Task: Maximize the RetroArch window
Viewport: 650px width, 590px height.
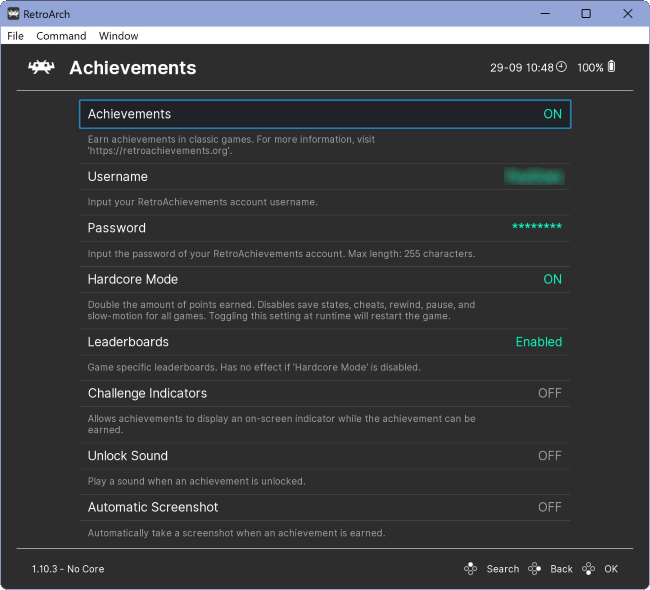Action: (x=586, y=14)
